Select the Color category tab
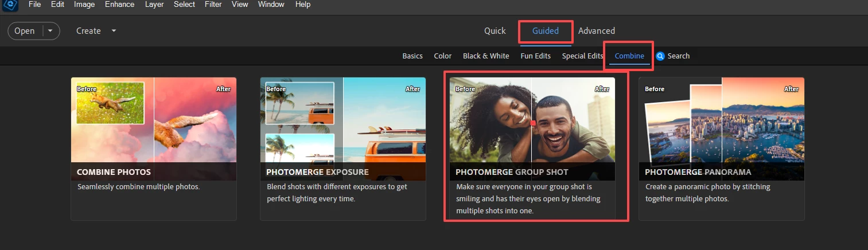The height and width of the screenshot is (250, 868). [443, 56]
